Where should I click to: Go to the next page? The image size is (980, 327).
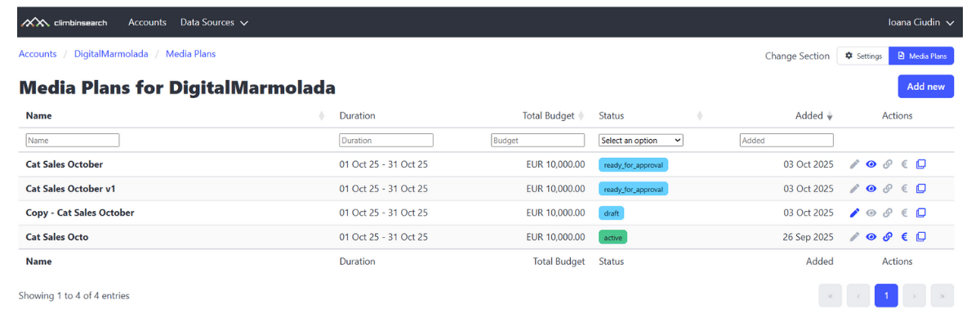pos(914,296)
